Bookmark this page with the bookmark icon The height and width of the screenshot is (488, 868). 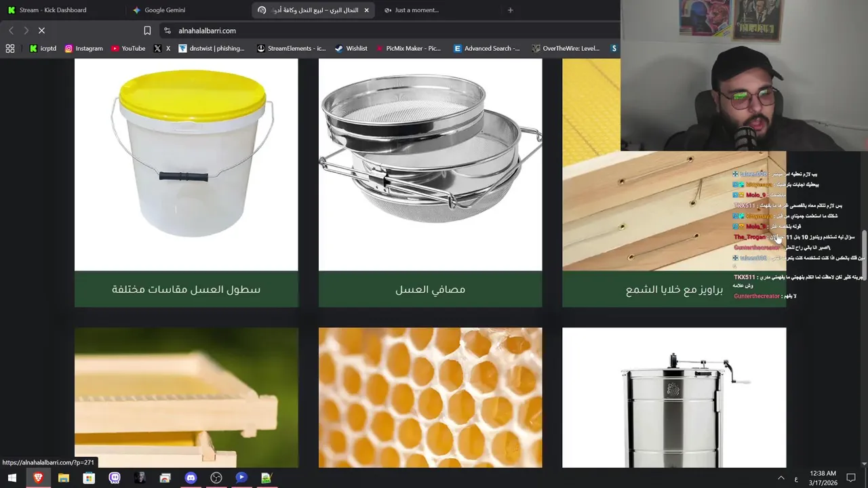(x=147, y=30)
